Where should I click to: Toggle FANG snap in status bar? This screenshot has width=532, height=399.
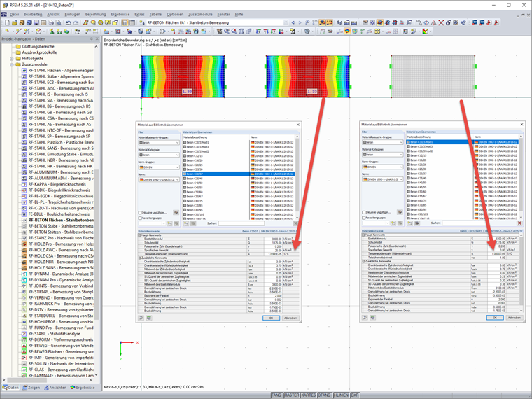pos(276,395)
